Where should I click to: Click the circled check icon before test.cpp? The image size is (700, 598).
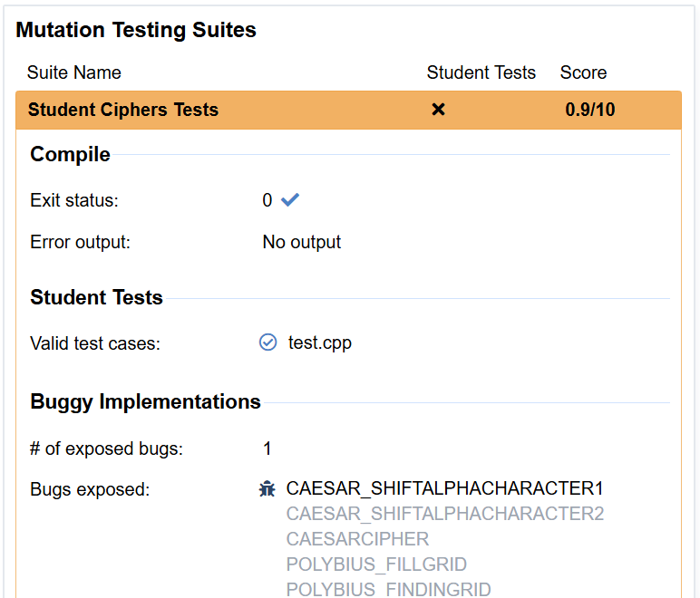[267, 342]
